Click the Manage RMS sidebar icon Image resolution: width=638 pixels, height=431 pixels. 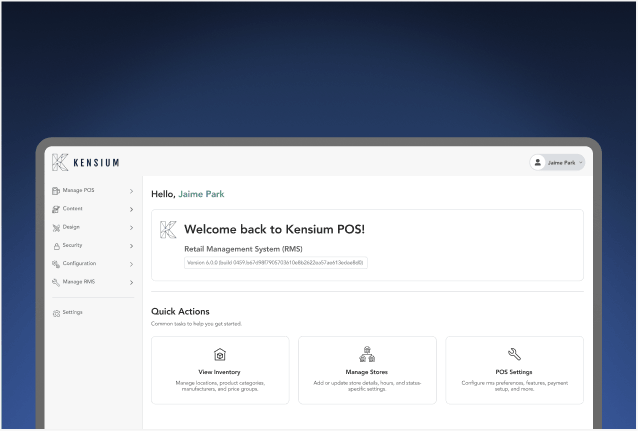click(x=56, y=282)
